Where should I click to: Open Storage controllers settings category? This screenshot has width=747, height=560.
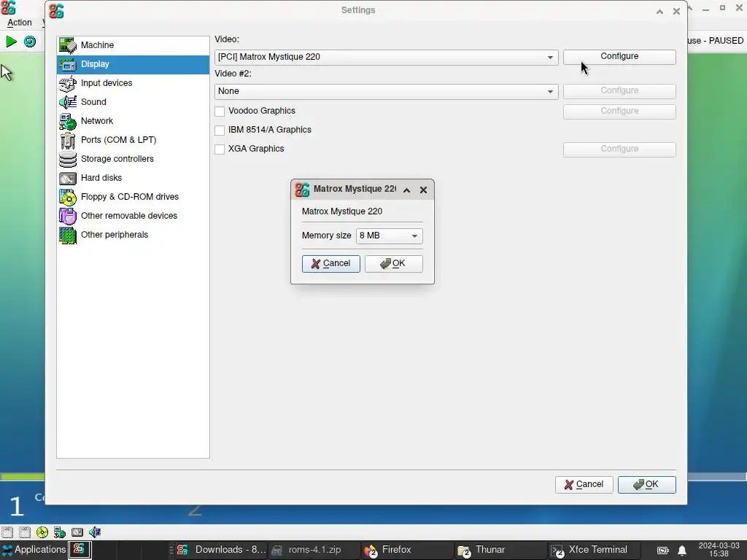tap(133, 159)
